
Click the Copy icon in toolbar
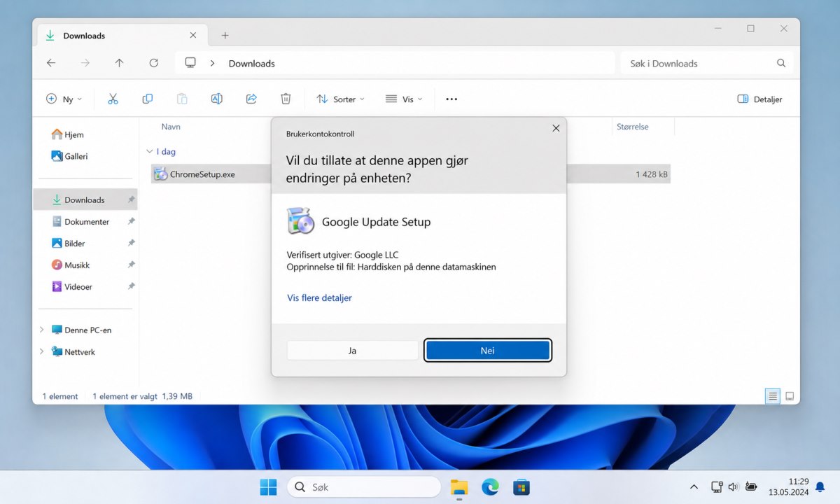pos(147,99)
